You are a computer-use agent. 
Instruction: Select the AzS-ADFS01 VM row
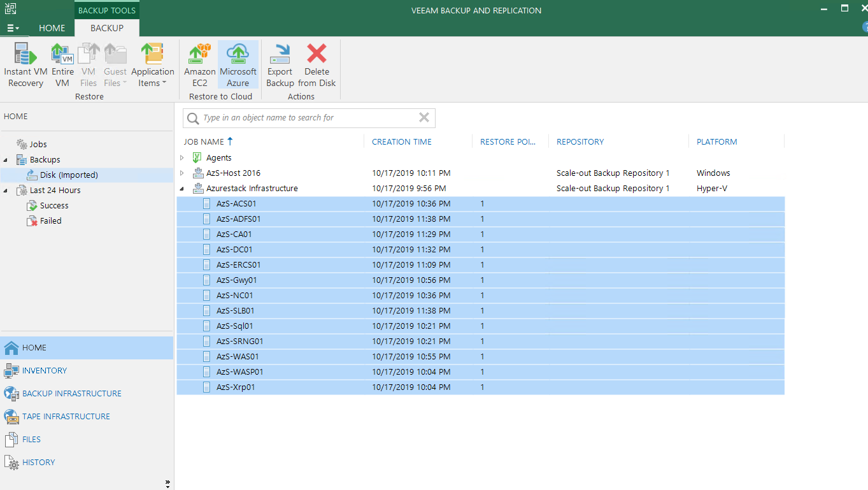(x=481, y=219)
